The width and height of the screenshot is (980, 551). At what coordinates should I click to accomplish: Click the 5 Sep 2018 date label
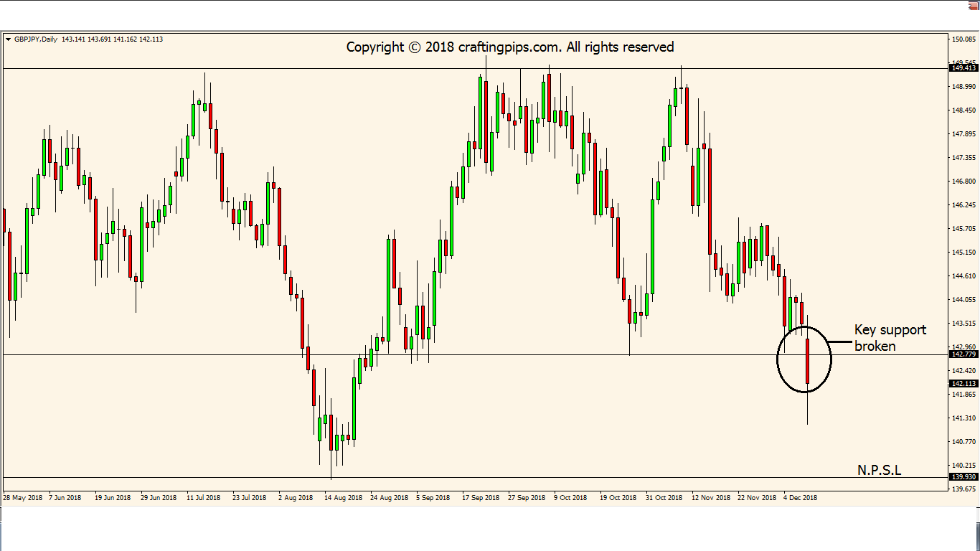click(x=433, y=497)
